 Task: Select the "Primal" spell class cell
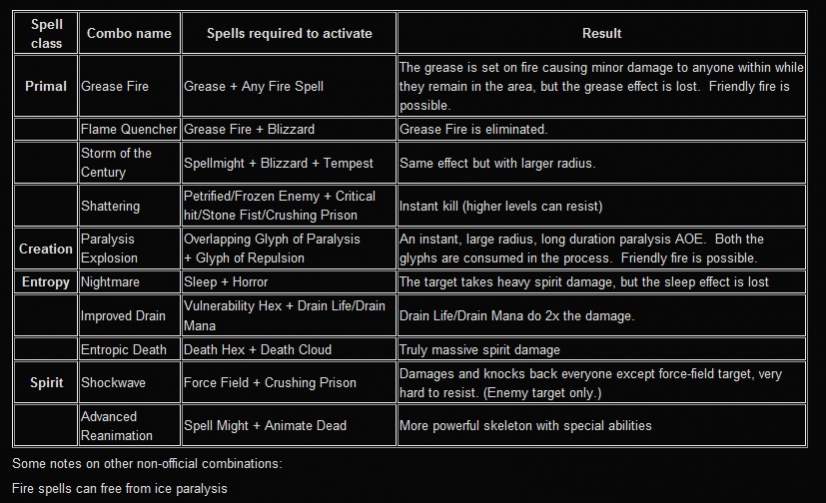tap(45, 86)
